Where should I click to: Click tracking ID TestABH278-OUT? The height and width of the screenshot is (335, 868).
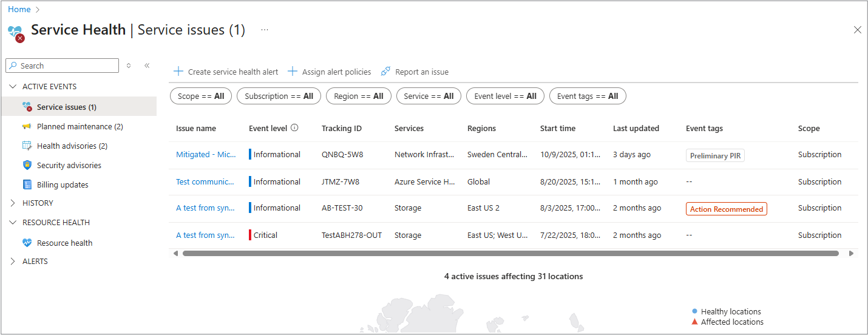(352, 235)
